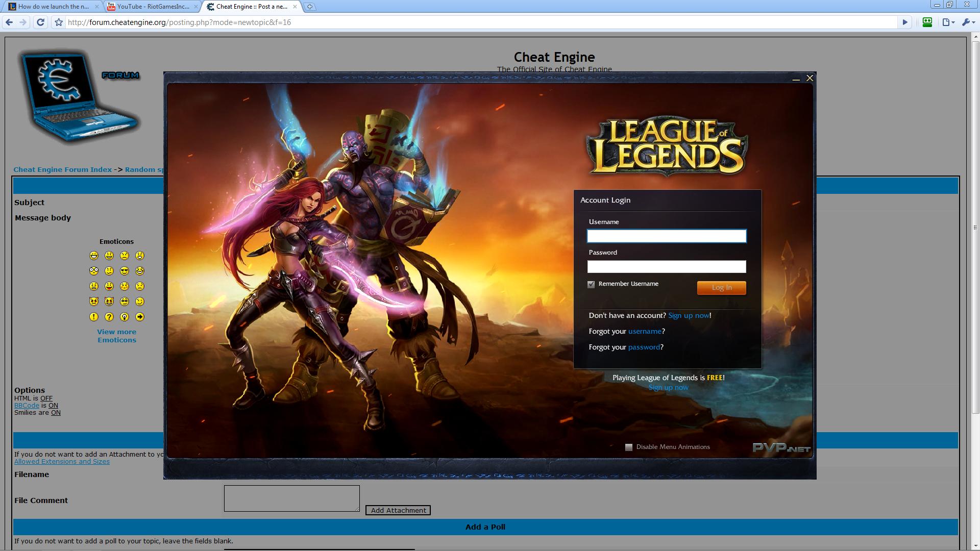Viewport: 980px width, 551px height.
Task: Reload the current page
Action: (x=40, y=22)
